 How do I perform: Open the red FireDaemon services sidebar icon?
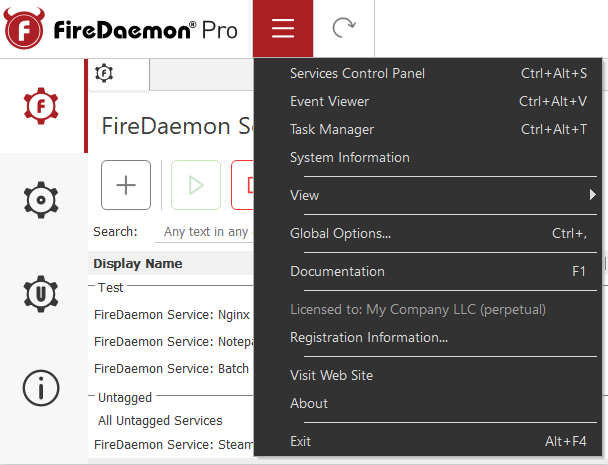[x=41, y=106]
